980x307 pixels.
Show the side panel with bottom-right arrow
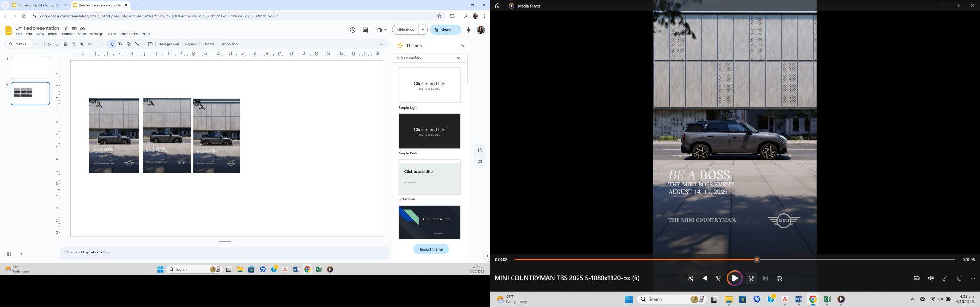487,256
